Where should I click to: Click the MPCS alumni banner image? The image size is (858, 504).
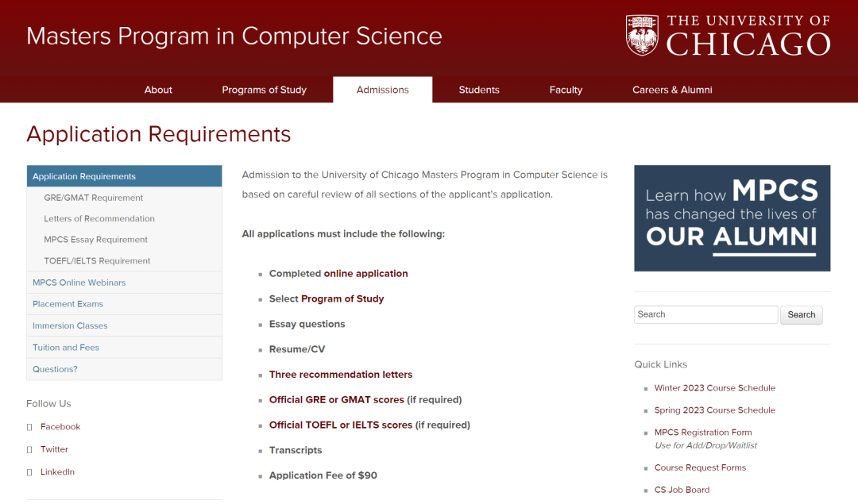coord(732,218)
